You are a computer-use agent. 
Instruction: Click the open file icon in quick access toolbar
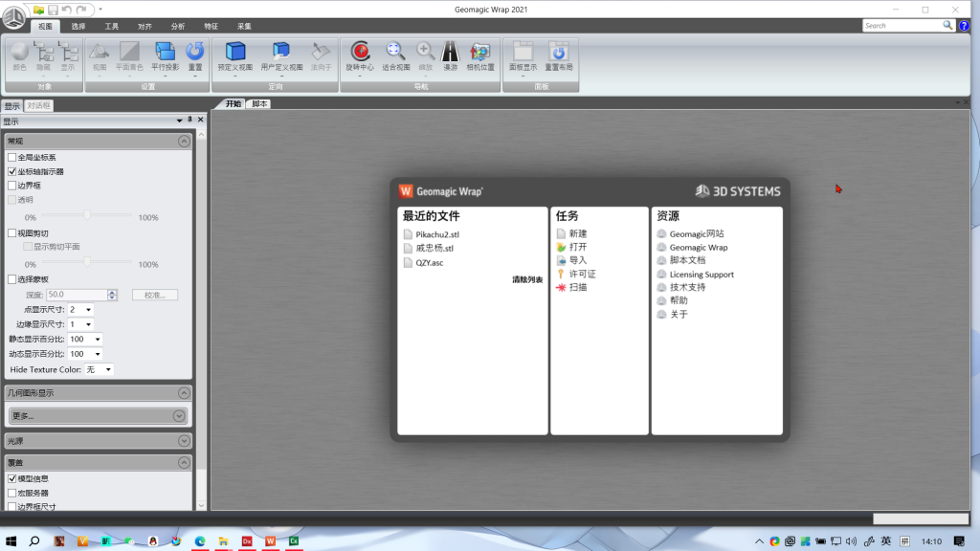click(x=38, y=10)
